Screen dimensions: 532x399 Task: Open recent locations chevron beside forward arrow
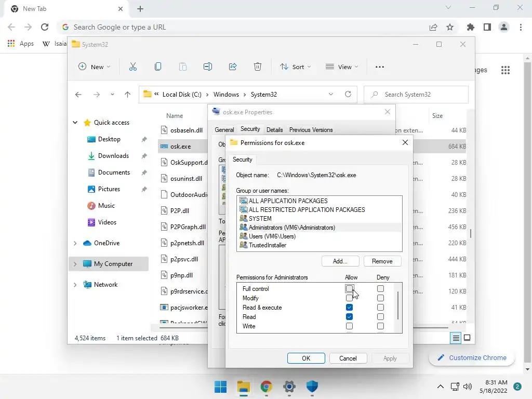pos(112,95)
